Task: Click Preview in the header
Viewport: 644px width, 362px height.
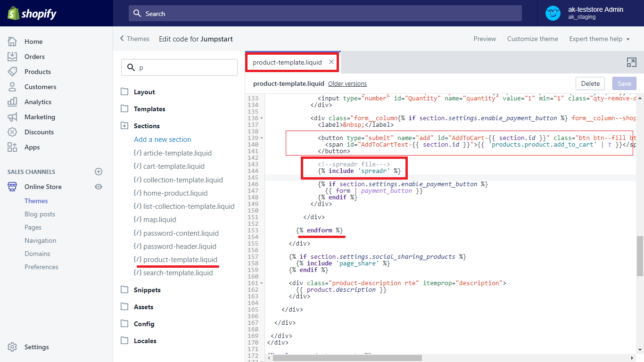Action: pos(485,39)
